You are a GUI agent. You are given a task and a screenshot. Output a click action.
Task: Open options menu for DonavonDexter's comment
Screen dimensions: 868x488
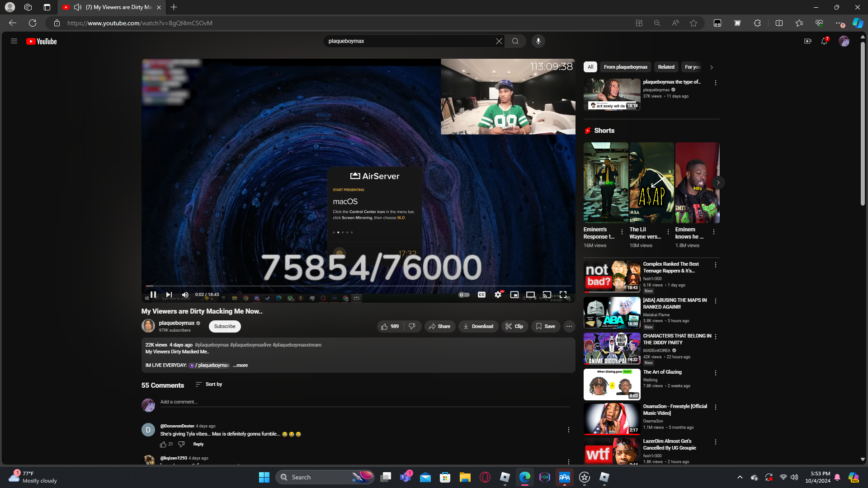pyautogui.click(x=569, y=430)
